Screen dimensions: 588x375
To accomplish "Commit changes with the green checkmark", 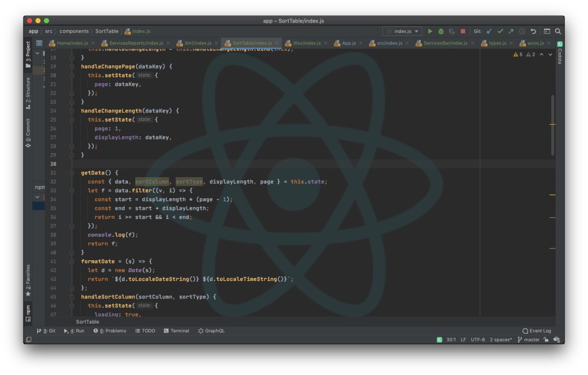I will point(500,31).
